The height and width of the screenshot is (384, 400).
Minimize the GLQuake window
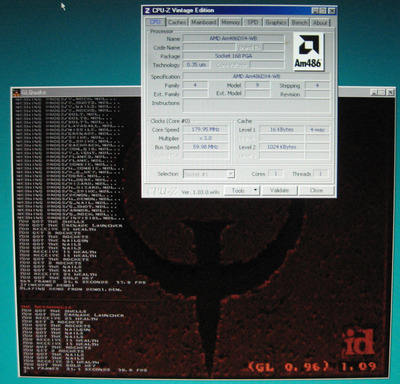tap(375, 92)
